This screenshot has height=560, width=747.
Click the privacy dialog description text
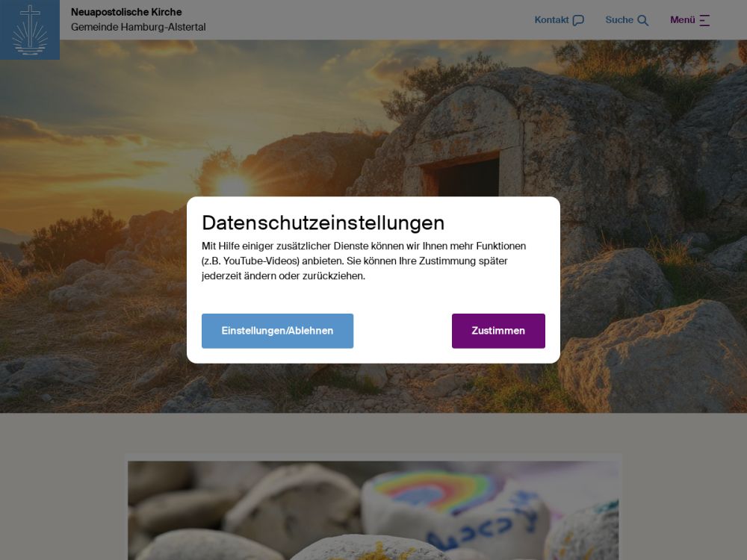364,261
